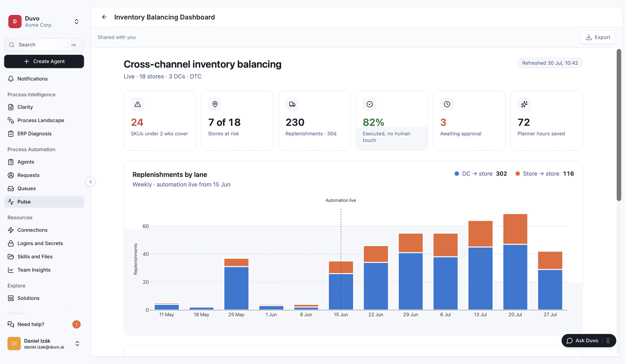Screen dimensions: 625x364
Task: Click the Duvo red logo icon
Action: 15,22
